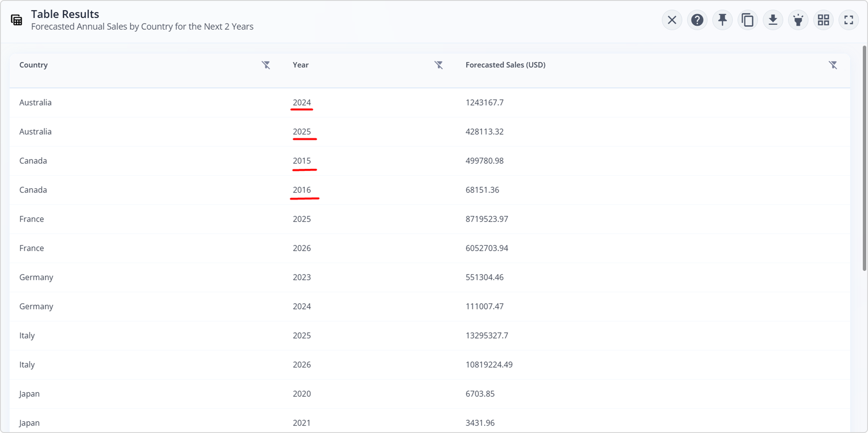Click France 8719523.97 sales value
This screenshot has width=868, height=433.
487,219
